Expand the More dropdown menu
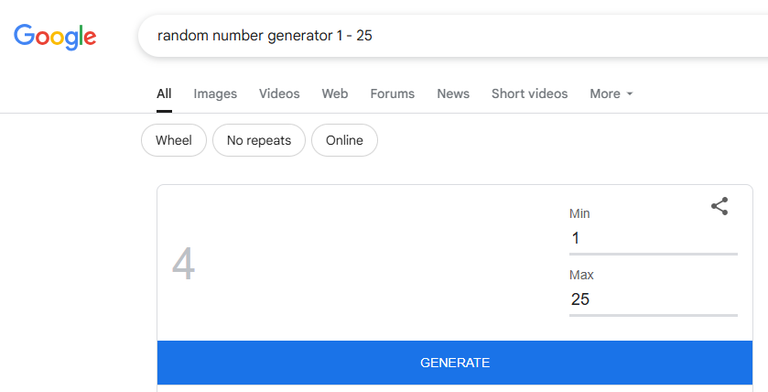 click(x=611, y=94)
